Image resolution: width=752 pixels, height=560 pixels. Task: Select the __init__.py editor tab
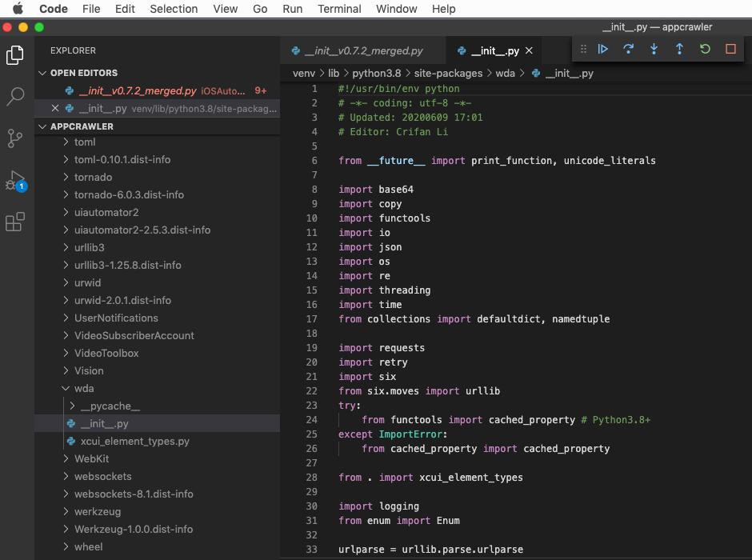494,50
